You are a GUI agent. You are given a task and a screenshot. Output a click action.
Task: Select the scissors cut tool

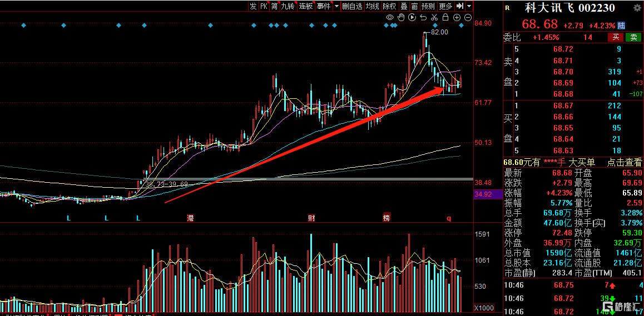434,17
